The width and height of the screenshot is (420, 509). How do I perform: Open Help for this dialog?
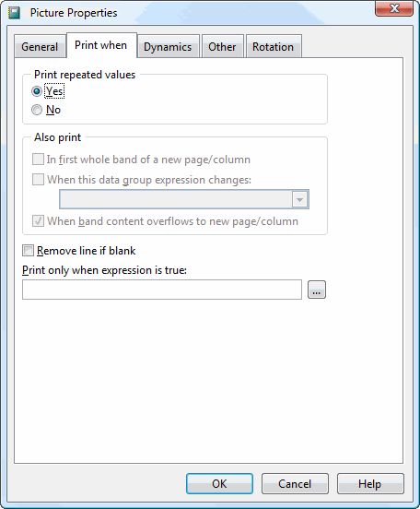370,484
